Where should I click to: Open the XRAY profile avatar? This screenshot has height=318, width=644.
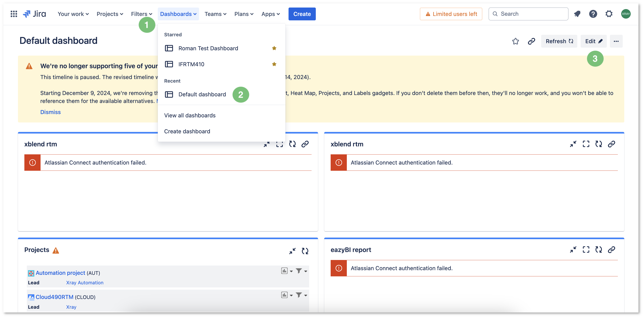[x=626, y=14]
